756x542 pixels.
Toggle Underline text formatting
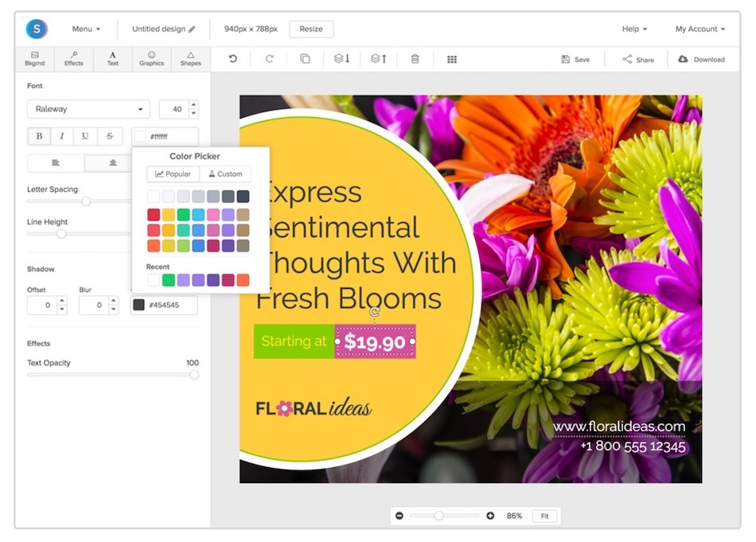[85, 136]
